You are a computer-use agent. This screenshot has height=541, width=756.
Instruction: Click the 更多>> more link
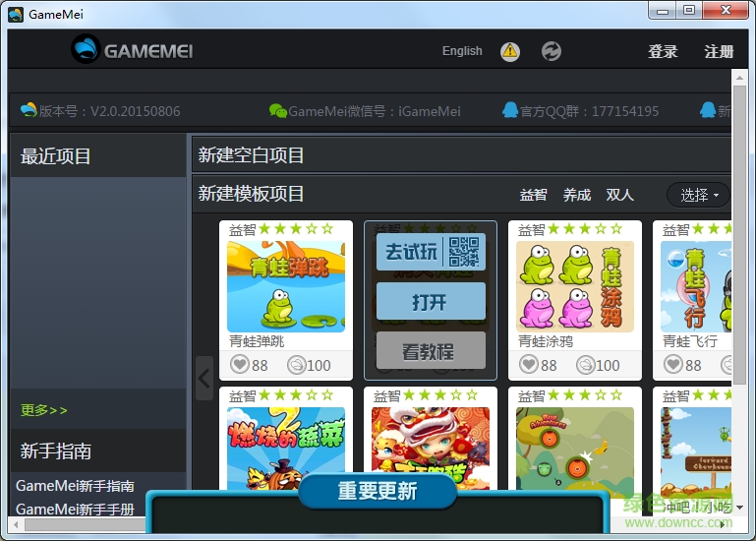point(44,410)
